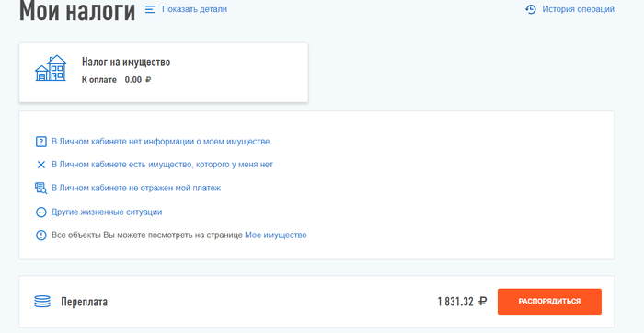Click the 'Мои налоги' heading
The height and width of the screenshot is (333, 644).
pos(77,11)
